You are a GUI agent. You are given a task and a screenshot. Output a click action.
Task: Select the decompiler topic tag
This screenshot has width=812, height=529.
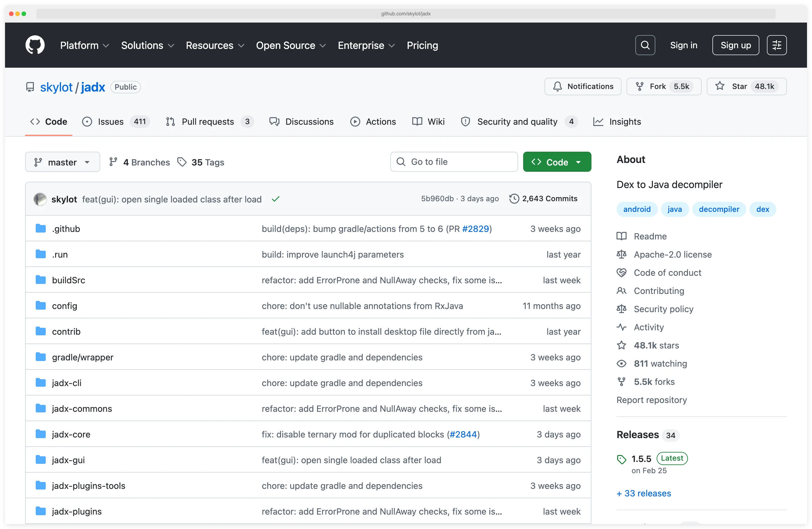pos(719,209)
